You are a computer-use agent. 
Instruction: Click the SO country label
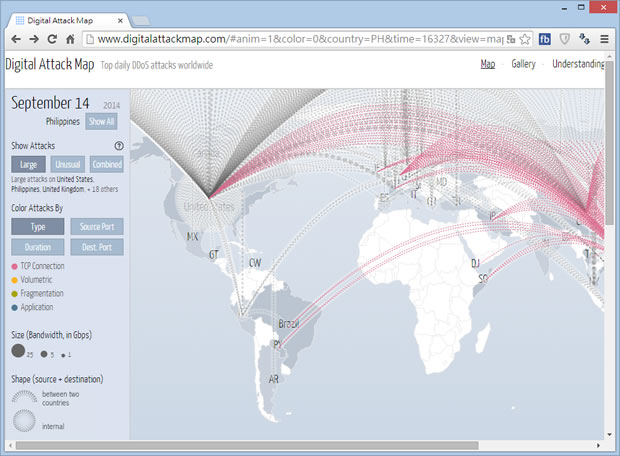click(483, 279)
